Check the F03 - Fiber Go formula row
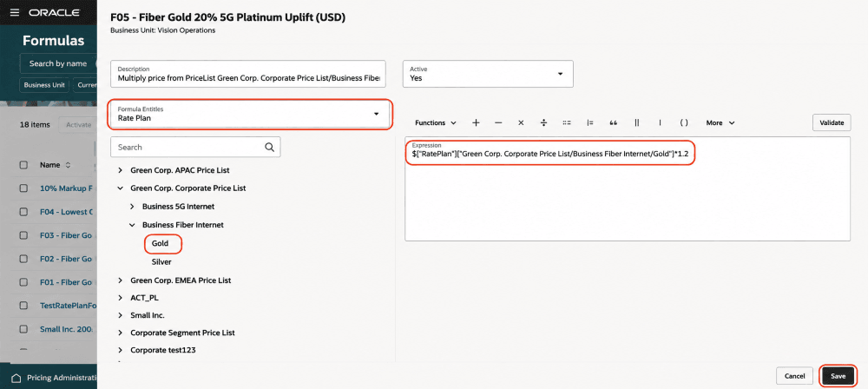Viewport: 868px width, 389px height. 23,235
